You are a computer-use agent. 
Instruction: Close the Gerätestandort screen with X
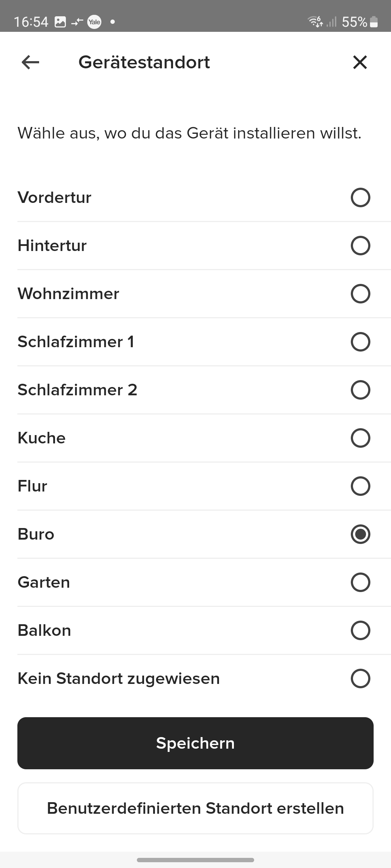click(360, 63)
